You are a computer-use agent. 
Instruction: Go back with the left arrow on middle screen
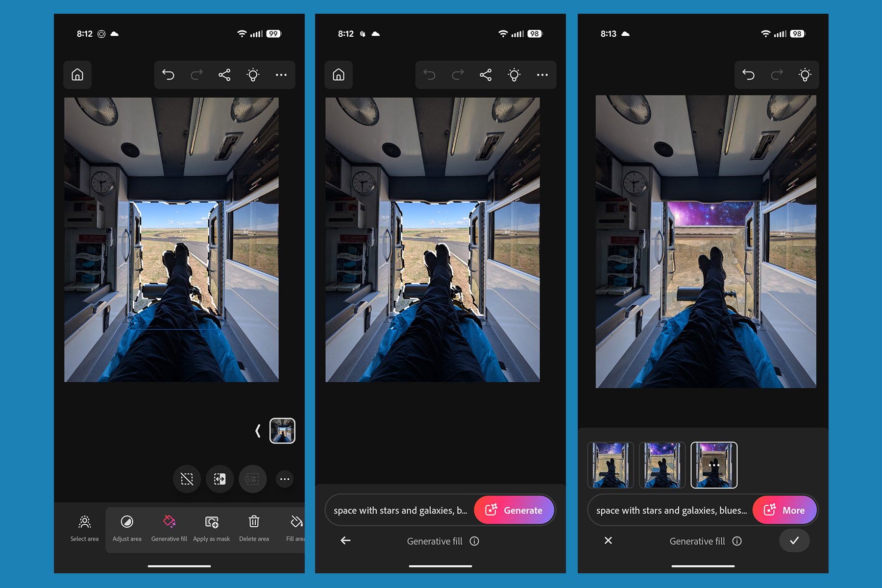pos(345,540)
